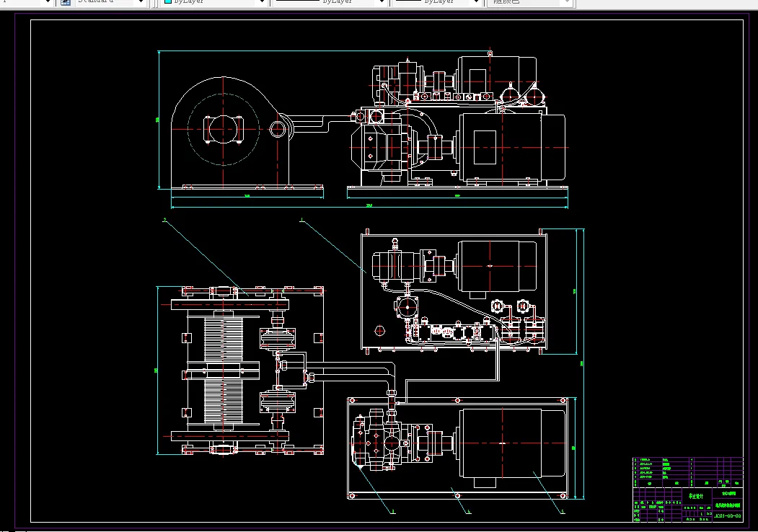The image size is (758, 532).
Task: Open the ByLayer linetype dropdown
Action: pos(382,2)
